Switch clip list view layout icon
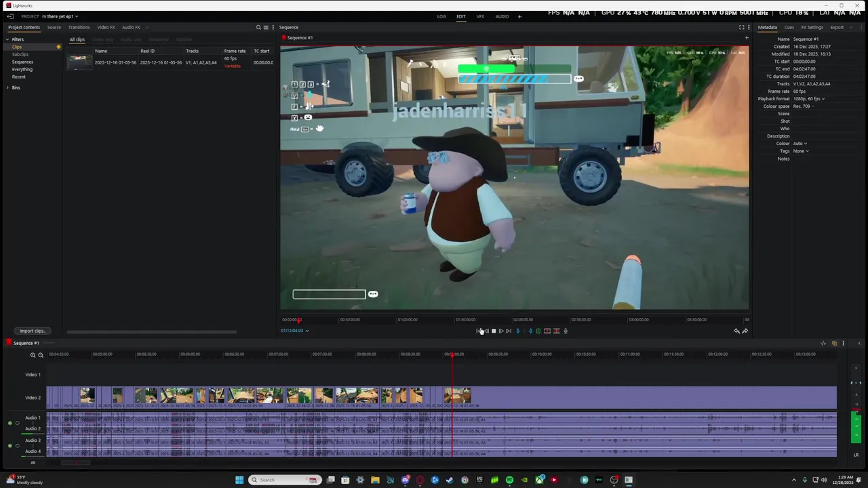 tap(266, 27)
